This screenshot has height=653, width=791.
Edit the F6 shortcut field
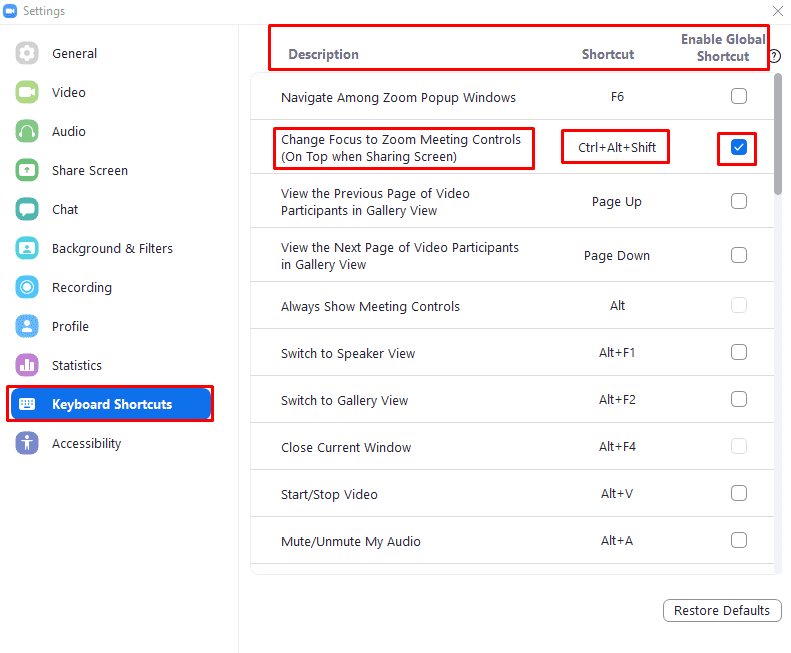pos(617,96)
